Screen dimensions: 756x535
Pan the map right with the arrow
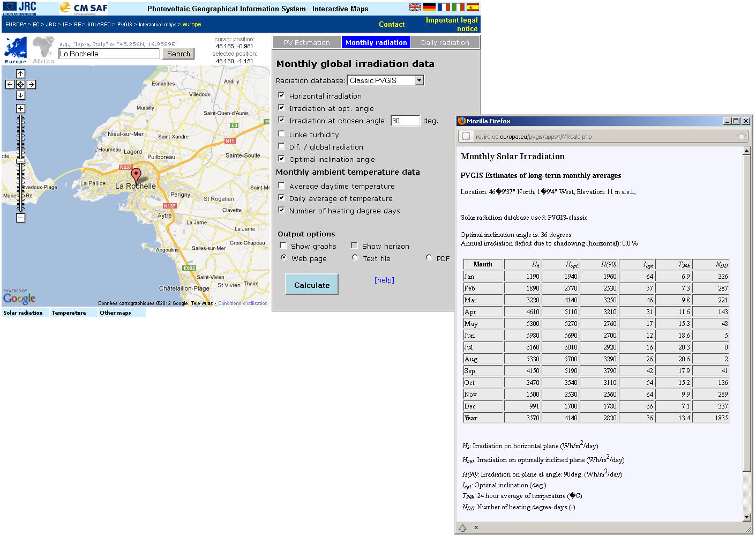click(31, 84)
